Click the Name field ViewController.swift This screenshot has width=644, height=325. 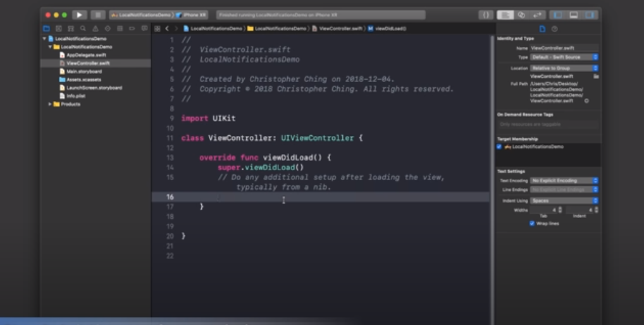564,48
